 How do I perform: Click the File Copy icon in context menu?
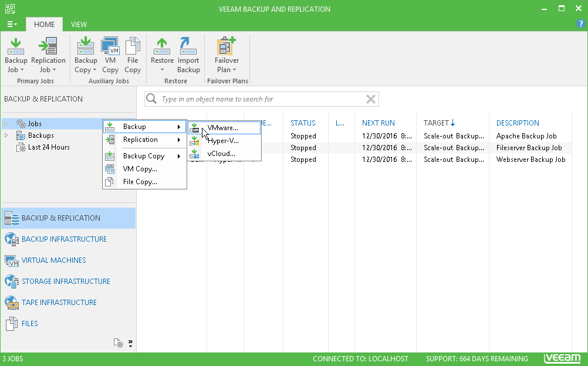pyautogui.click(x=110, y=182)
